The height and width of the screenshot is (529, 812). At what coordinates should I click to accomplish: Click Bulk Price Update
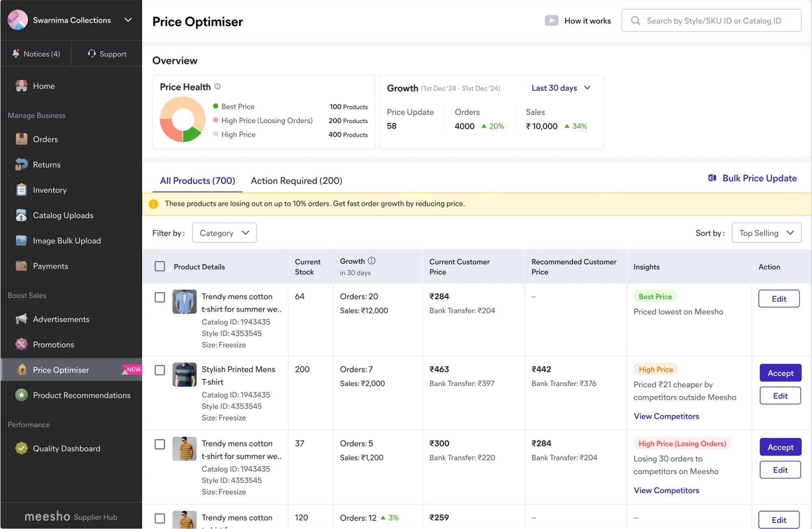click(x=752, y=178)
